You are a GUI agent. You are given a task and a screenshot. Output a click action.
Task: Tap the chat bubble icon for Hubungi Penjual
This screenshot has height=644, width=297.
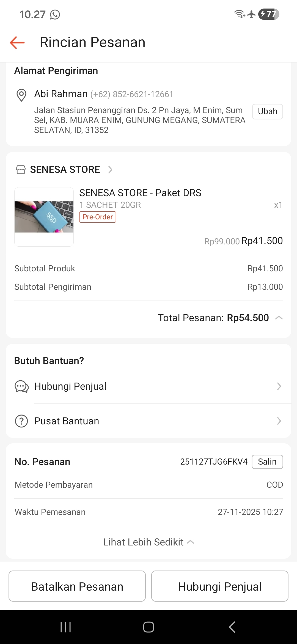click(21, 386)
